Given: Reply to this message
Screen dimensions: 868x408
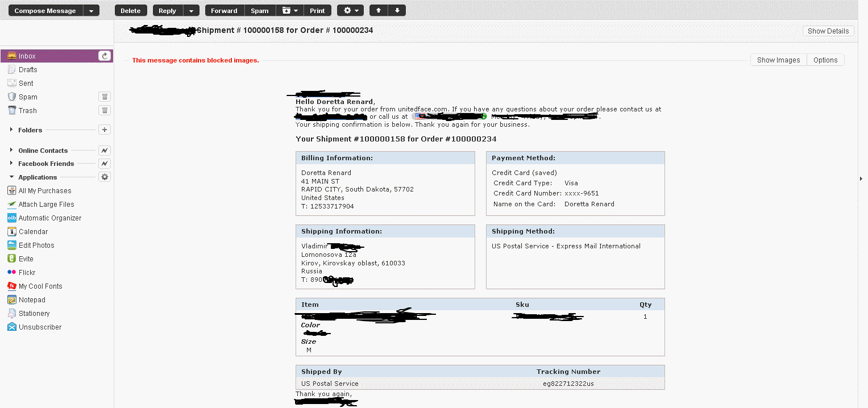Looking at the screenshot, I should point(168,10).
